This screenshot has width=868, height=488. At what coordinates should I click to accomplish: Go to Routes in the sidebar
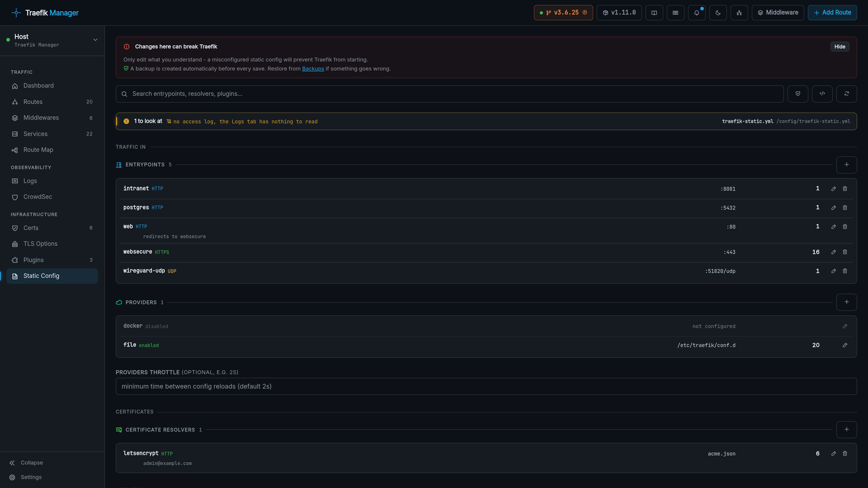tap(52, 102)
